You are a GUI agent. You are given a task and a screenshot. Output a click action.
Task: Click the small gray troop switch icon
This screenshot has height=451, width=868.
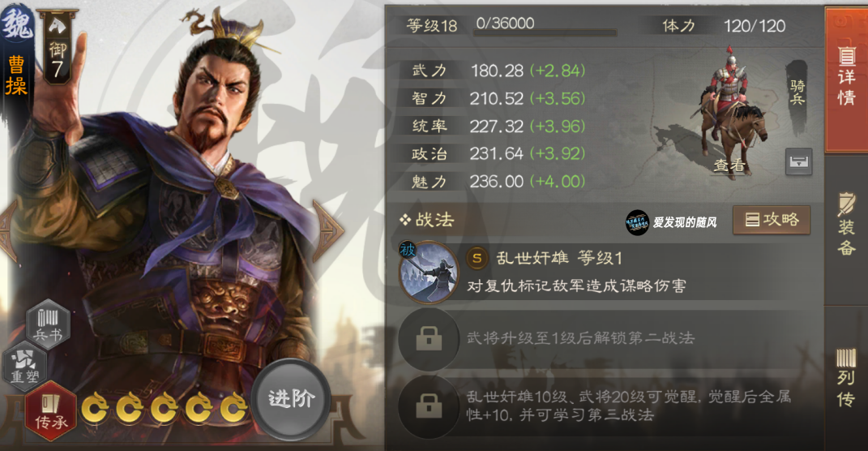(798, 161)
